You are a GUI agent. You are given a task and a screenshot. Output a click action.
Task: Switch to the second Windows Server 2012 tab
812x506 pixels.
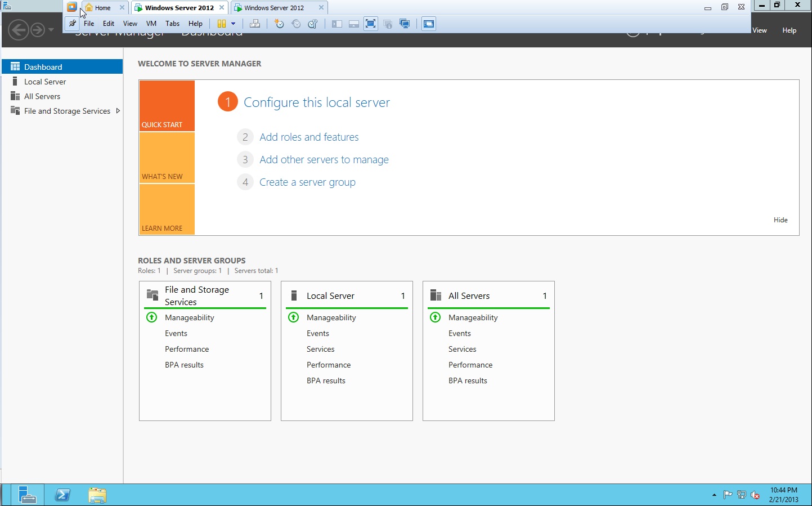pos(274,8)
